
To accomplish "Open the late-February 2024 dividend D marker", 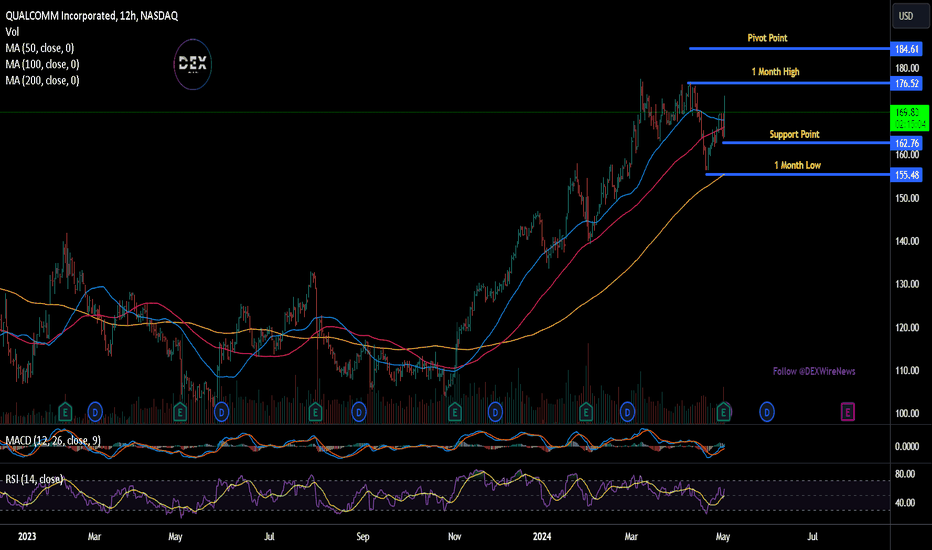I will click(628, 411).
